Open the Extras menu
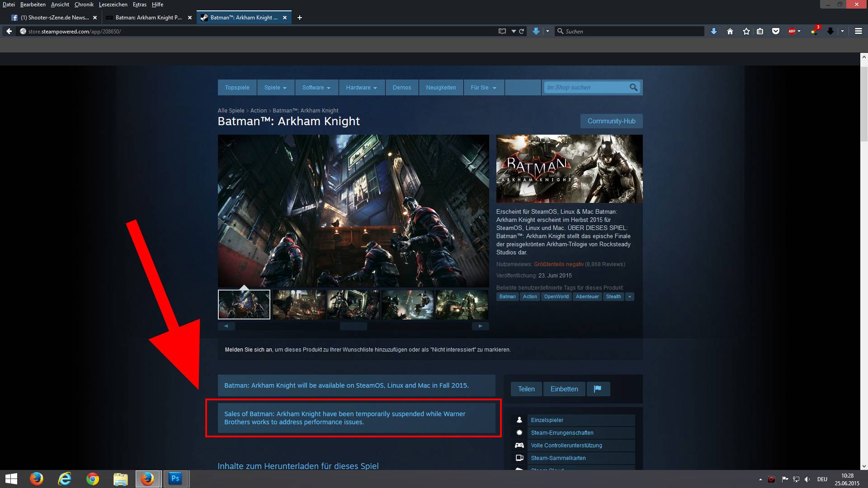This screenshot has height=488, width=868. click(x=140, y=5)
